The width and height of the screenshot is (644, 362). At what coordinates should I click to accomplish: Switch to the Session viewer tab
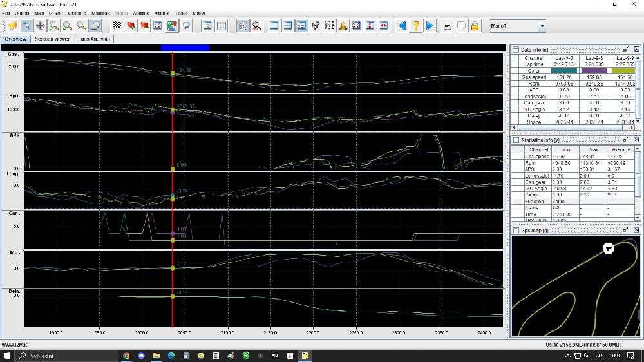(x=52, y=39)
